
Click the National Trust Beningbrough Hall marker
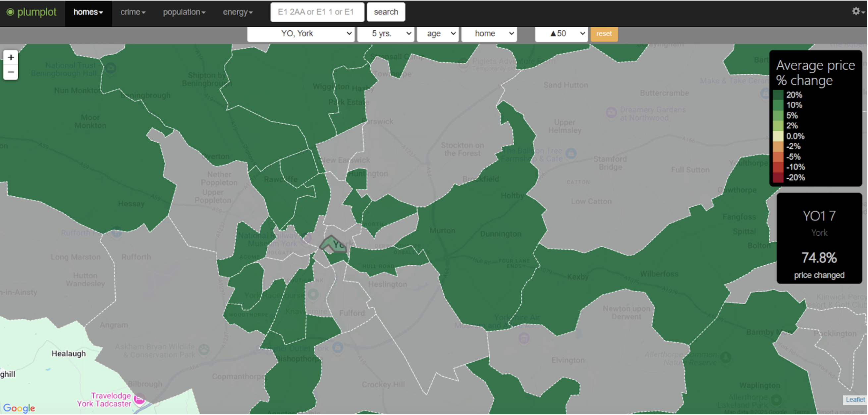[111, 68]
